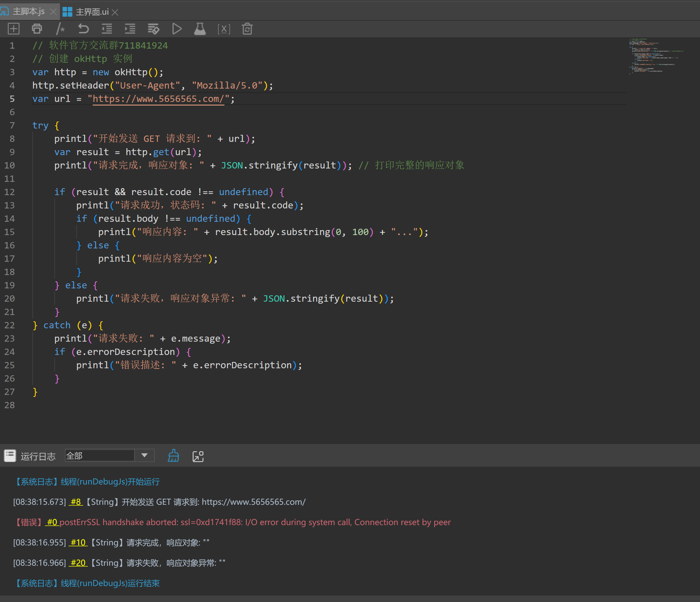
Task: Click the 运行日志 panel icon
Action: pos(10,455)
